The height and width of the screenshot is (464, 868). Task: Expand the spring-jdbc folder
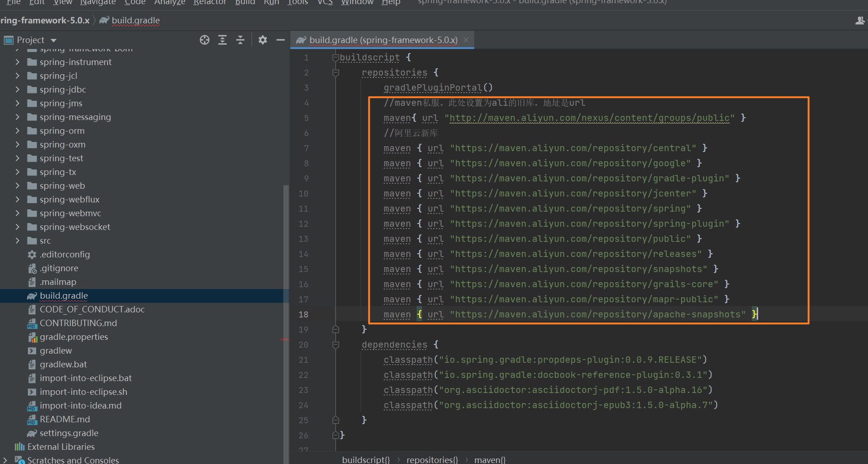(x=17, y=89)
